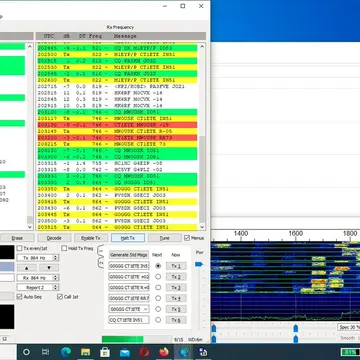Click Enable Tx
Image resolution: width=360 pixels, height=360 pixels.
(91, 238)
